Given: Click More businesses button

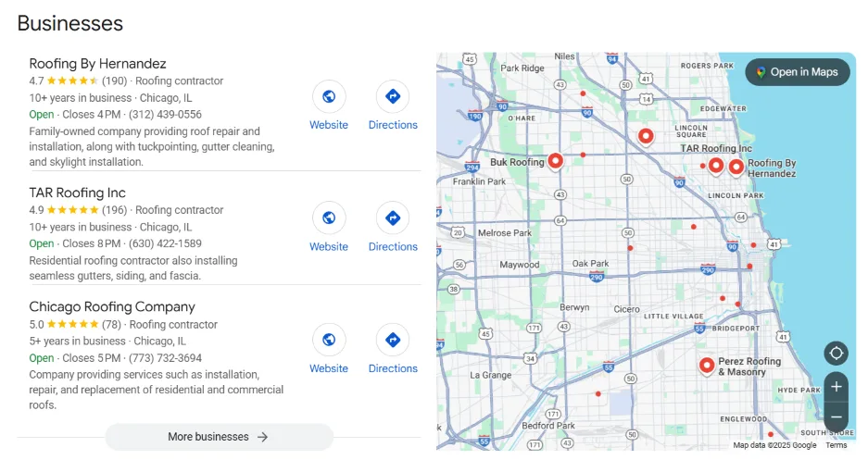Looking at the screenshot, I should [220, 437].
